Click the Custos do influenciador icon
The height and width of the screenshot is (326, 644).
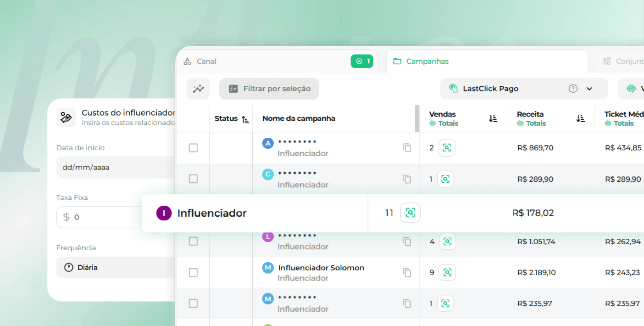pyautogui.click(x=66, y=118)
